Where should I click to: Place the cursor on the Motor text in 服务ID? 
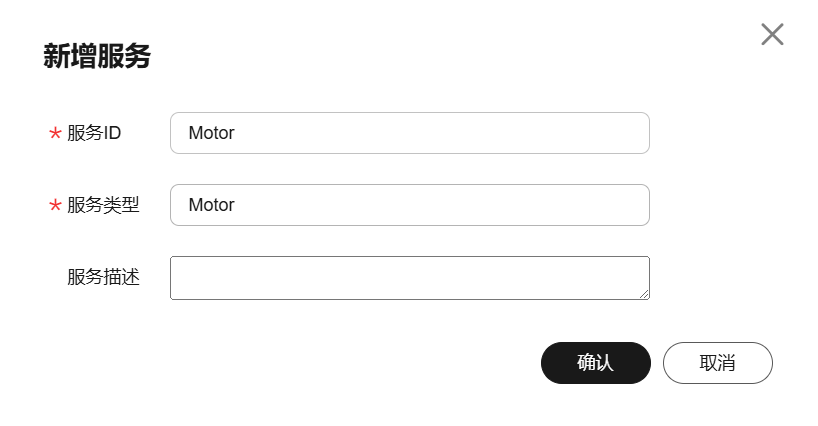point(211,133)
